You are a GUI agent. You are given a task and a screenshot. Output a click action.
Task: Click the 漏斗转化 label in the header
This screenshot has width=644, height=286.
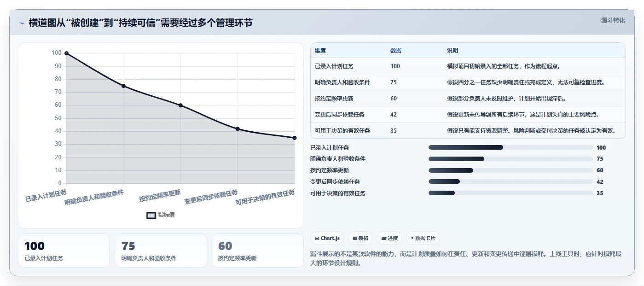[x=613, y=20]
